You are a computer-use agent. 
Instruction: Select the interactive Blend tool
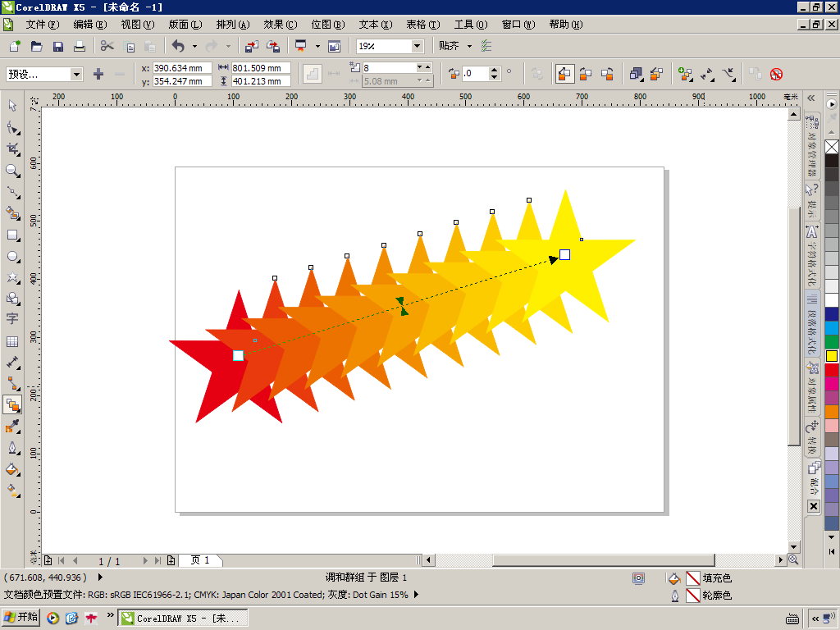coord(12,405)
